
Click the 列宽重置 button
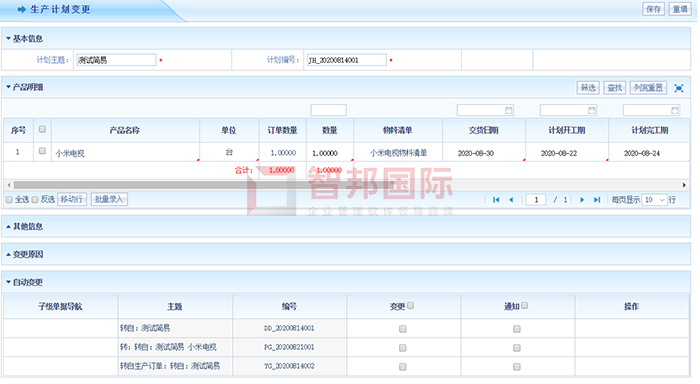click(x=648, y=88)
